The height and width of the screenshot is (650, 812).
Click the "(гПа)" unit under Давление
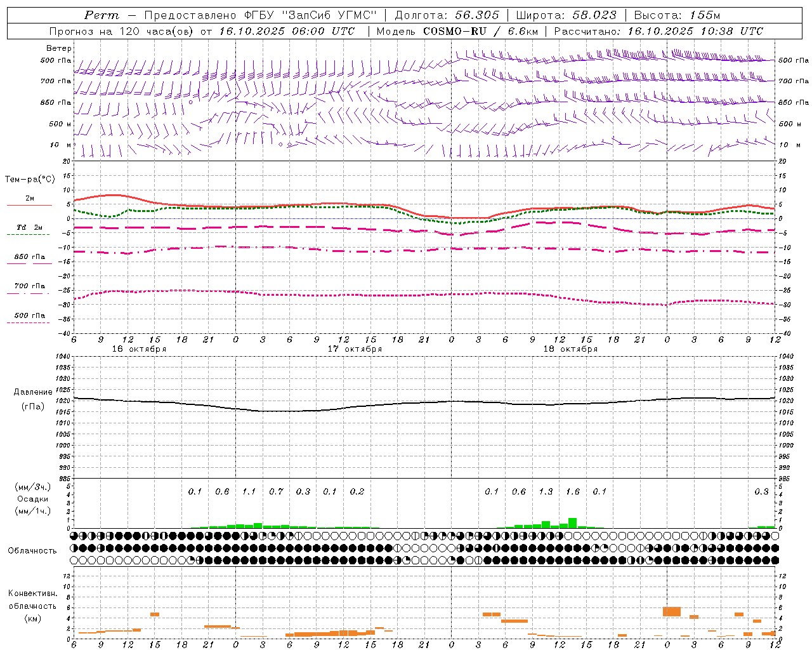click(33, 407)
